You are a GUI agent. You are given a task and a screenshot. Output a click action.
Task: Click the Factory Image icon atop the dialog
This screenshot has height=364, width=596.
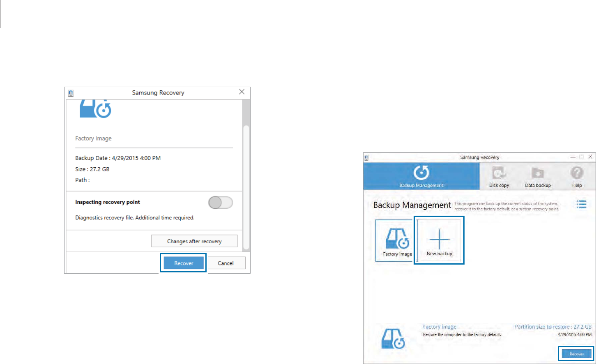coord(95,108)
